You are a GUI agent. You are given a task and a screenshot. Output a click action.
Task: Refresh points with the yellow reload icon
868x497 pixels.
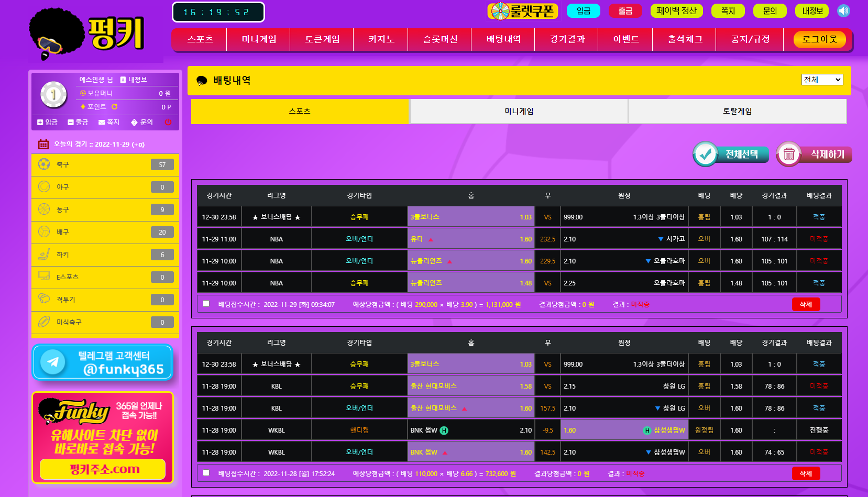click(x=114, y=107)
